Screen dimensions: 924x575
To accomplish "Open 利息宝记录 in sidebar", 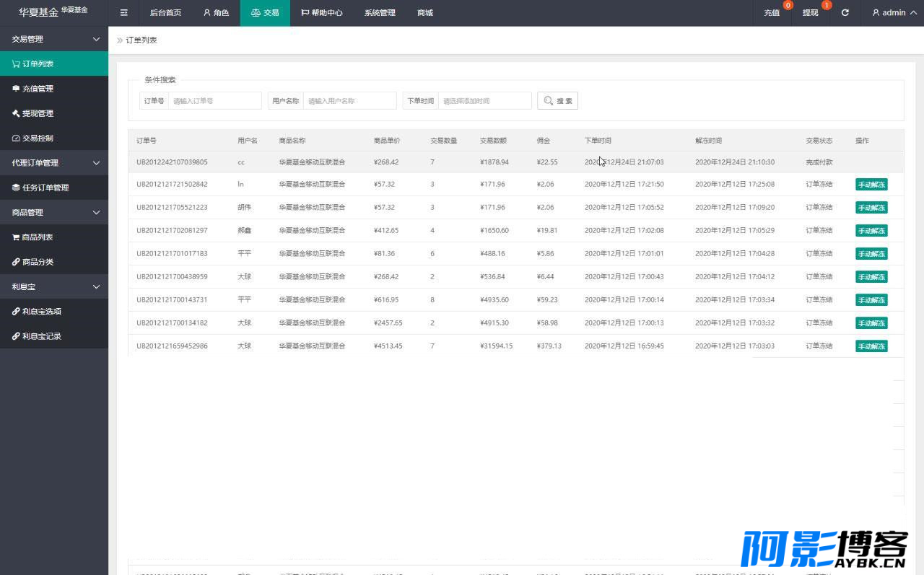I will (x=54, y=336).
